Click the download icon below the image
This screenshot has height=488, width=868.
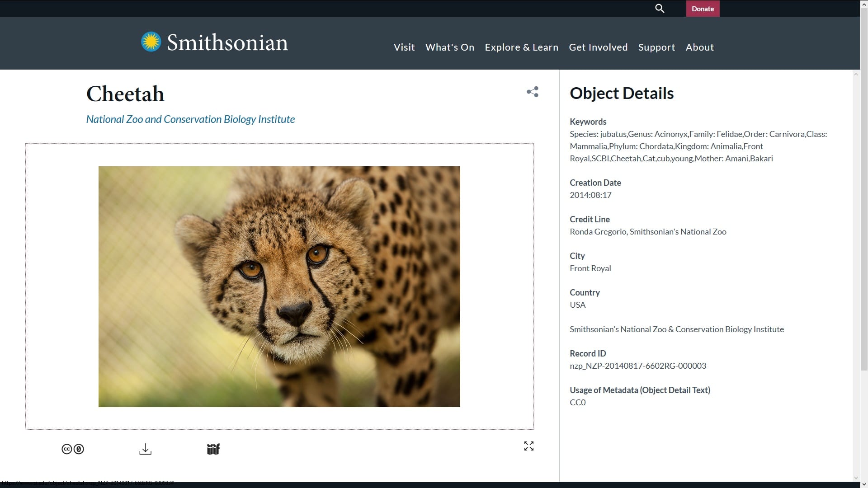145,449
